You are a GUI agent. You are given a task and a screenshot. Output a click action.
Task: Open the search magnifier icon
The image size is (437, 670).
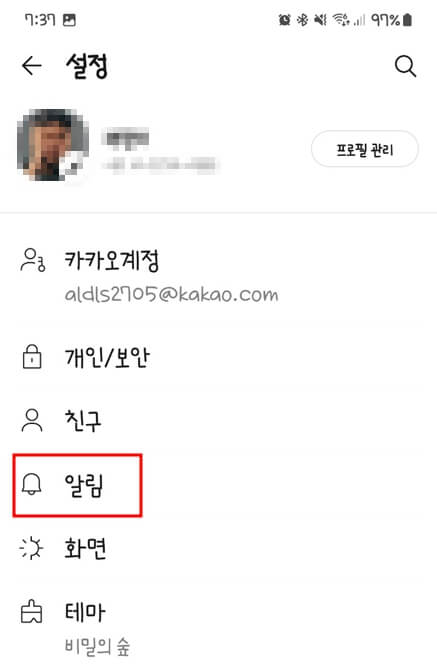405,66
